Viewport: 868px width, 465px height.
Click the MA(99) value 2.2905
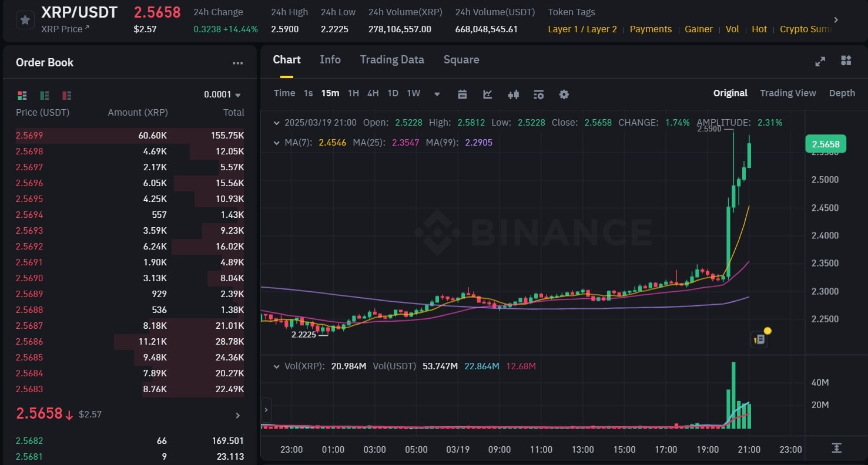pos(478,142)
